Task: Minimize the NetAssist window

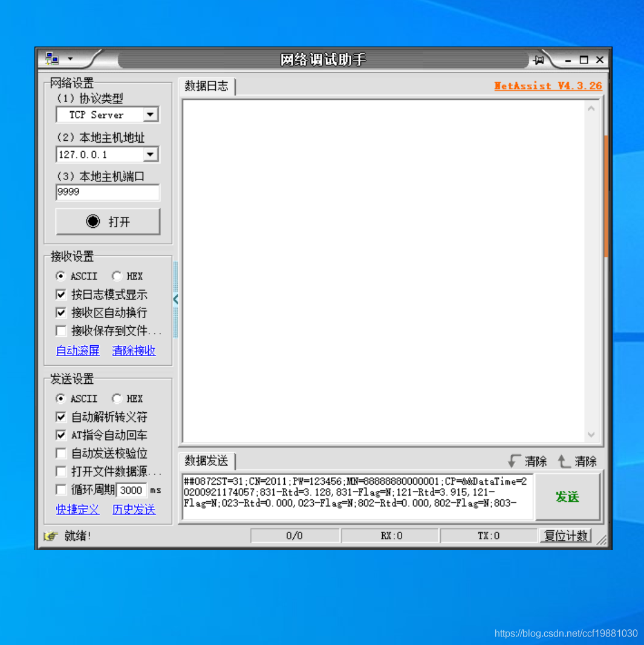Action: tap(568, 60)
